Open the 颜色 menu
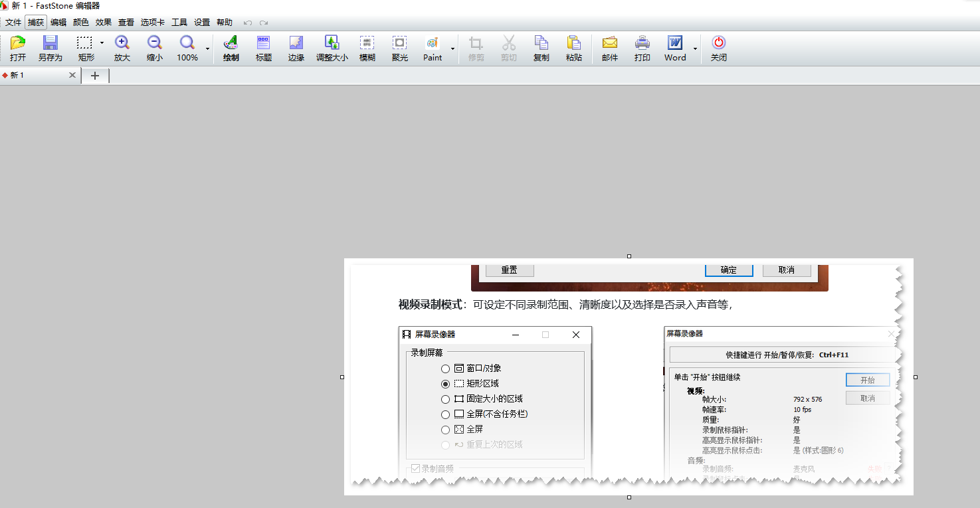The image size is (980, 508). (x=81, y=22)
